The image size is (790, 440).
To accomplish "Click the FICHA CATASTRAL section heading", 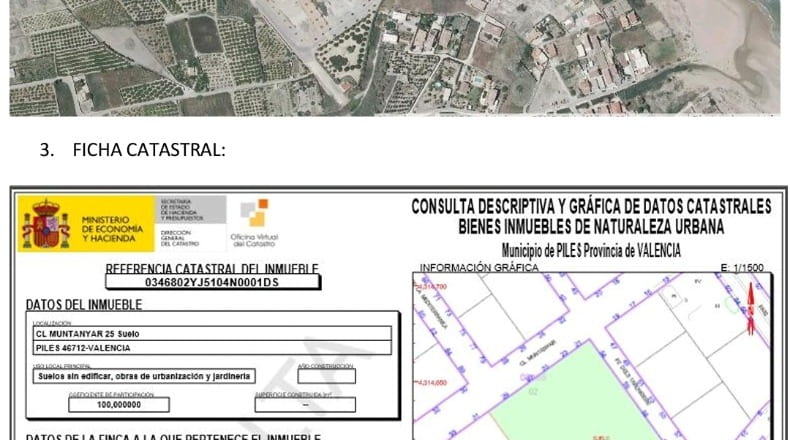I will pyautogui.click(x=133, y=150).
